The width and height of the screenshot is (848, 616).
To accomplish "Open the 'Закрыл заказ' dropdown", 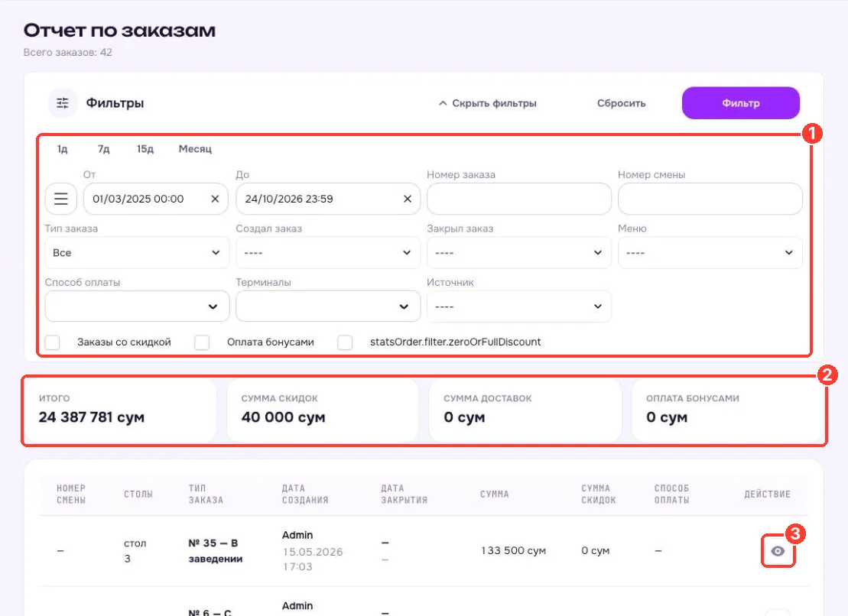I will click(x=519, y=252).
